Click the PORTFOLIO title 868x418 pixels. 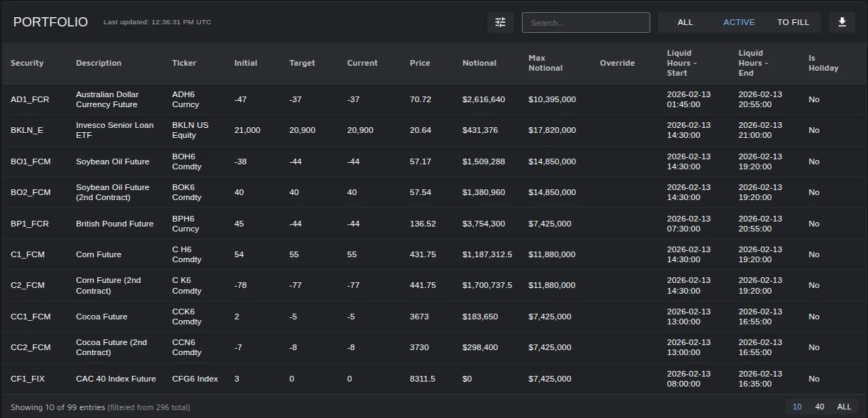(x=51, y=22)
